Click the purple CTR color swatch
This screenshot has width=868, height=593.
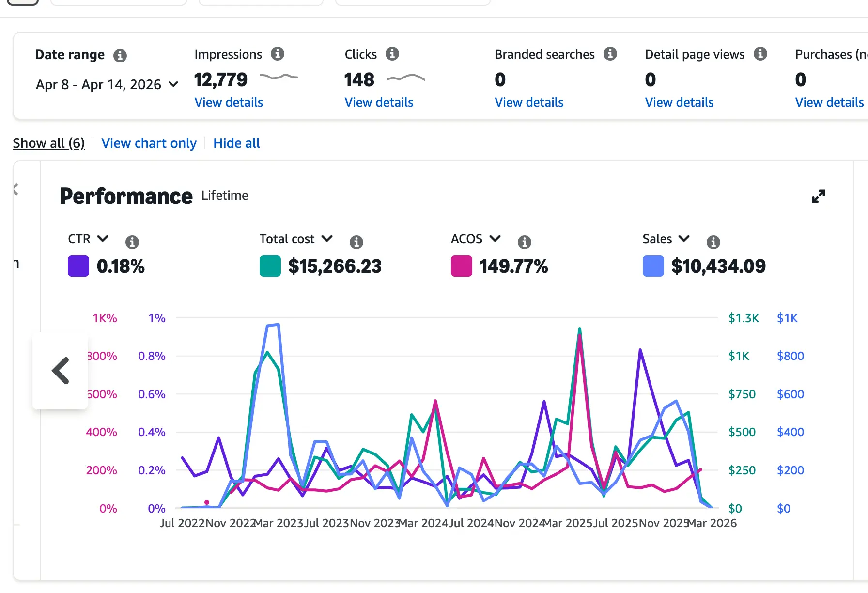pyautogui.click(x=78, y=266)
